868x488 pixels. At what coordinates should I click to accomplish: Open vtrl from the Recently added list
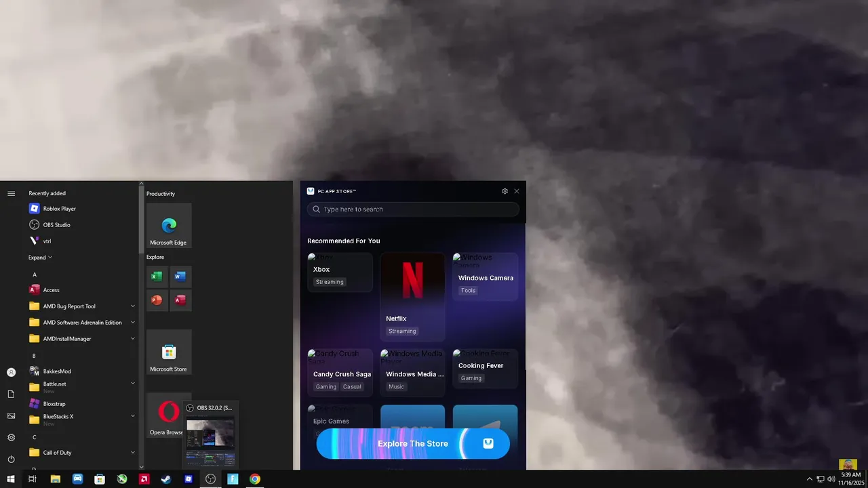(x=81, y=241)
